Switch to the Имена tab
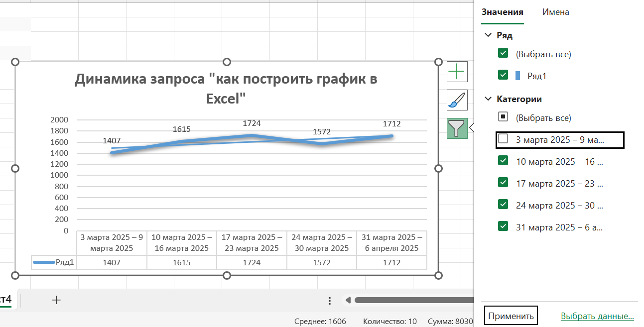Viewport: 644px width, 327px height. [555, 12]
